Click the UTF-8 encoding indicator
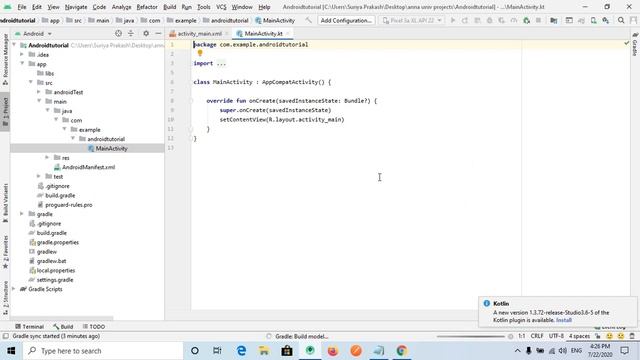 point(556,336)
